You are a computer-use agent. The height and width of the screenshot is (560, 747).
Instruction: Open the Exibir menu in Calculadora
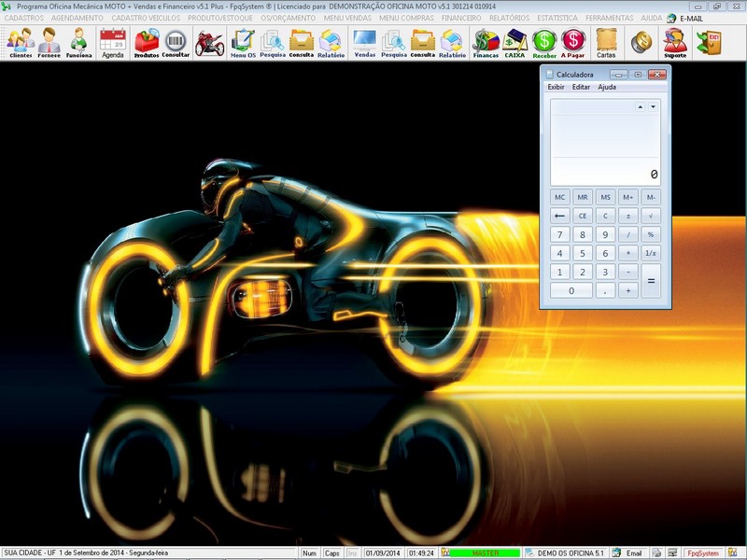(556, 87)
